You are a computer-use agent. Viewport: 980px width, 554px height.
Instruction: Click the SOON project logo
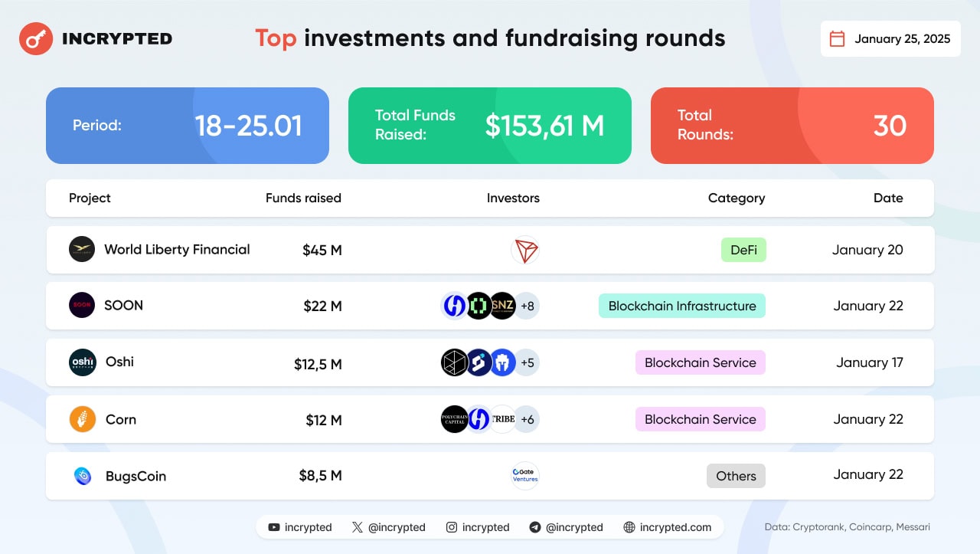click(82, 305)
